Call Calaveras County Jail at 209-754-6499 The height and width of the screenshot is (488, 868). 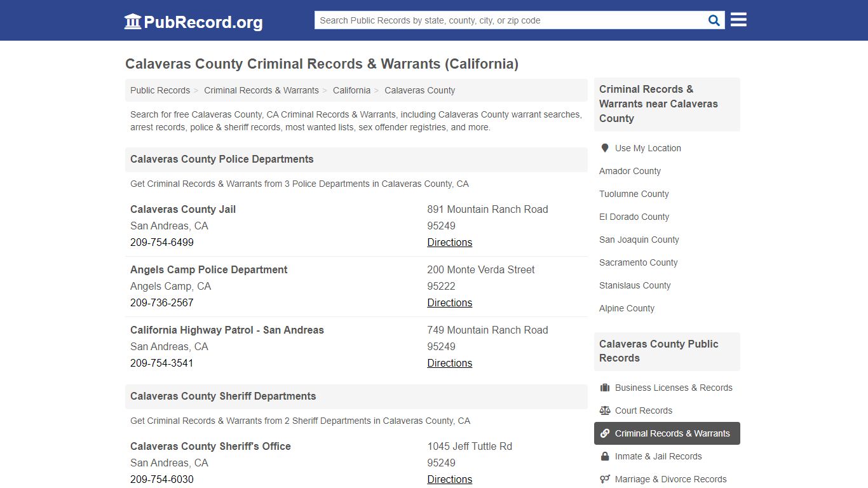click(x=162, y=242)
